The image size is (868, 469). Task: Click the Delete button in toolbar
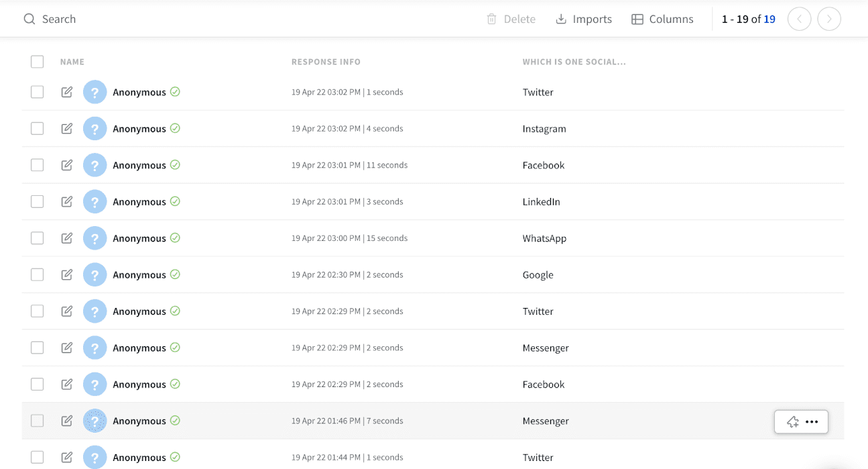(511, 19)
